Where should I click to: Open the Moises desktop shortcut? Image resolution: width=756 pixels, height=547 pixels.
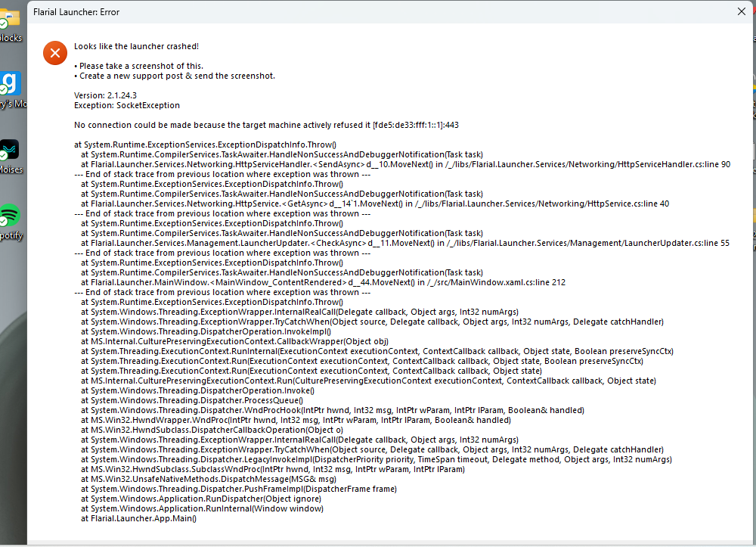11,157
